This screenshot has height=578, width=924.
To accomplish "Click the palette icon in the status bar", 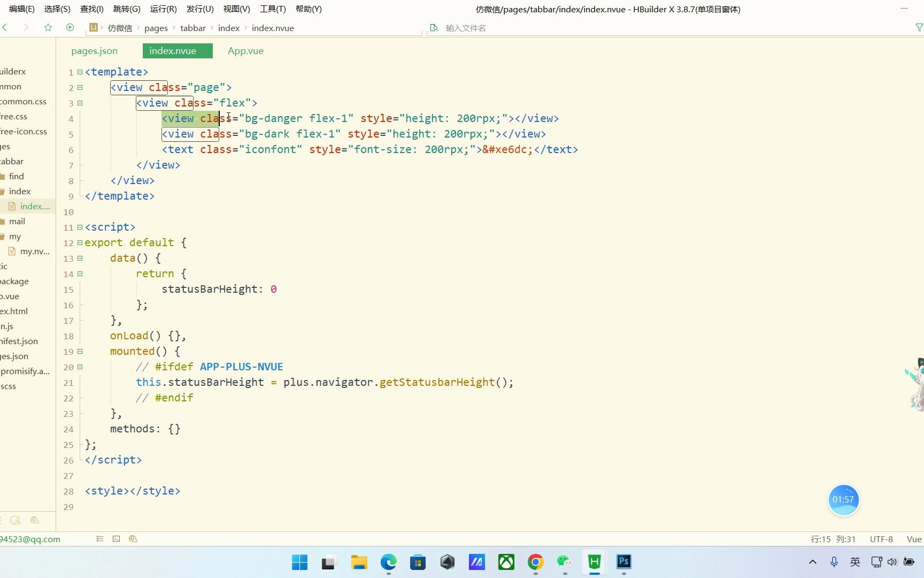I will click(133, 539).
